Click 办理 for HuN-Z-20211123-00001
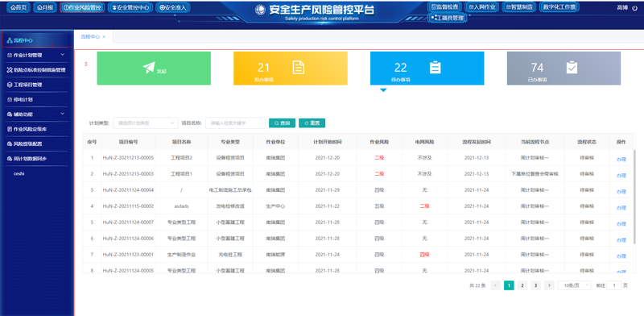Screen dimensions: 644x316 [x=621, y=256]
